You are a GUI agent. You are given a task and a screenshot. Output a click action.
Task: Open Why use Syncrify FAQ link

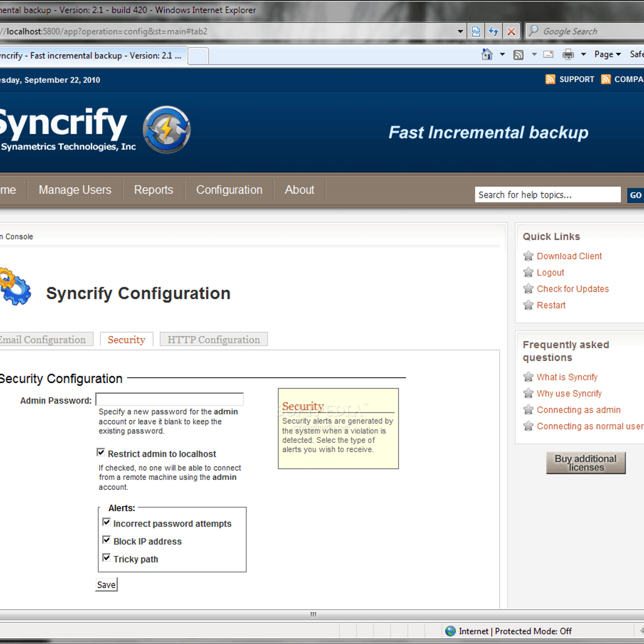point(569,393)
